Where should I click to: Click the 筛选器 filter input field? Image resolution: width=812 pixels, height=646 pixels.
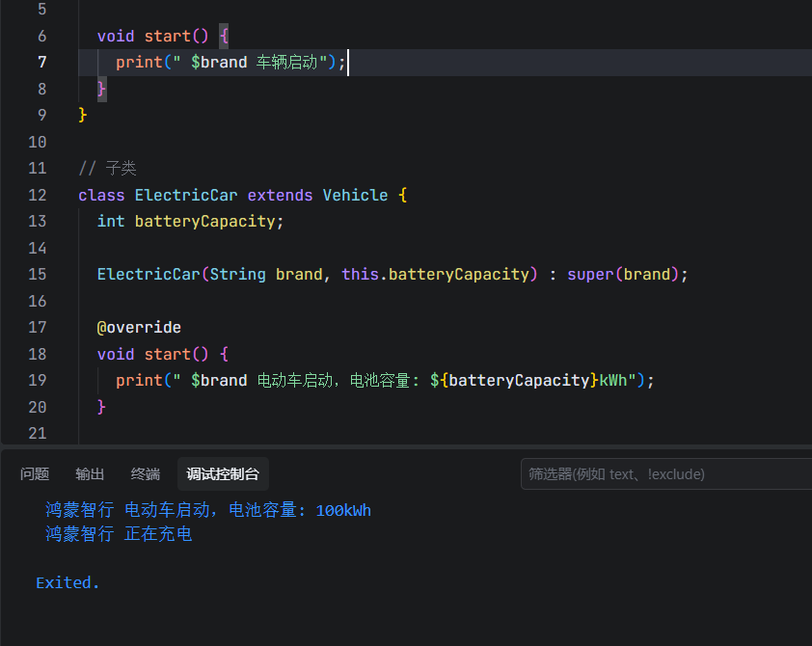[666, 473]
